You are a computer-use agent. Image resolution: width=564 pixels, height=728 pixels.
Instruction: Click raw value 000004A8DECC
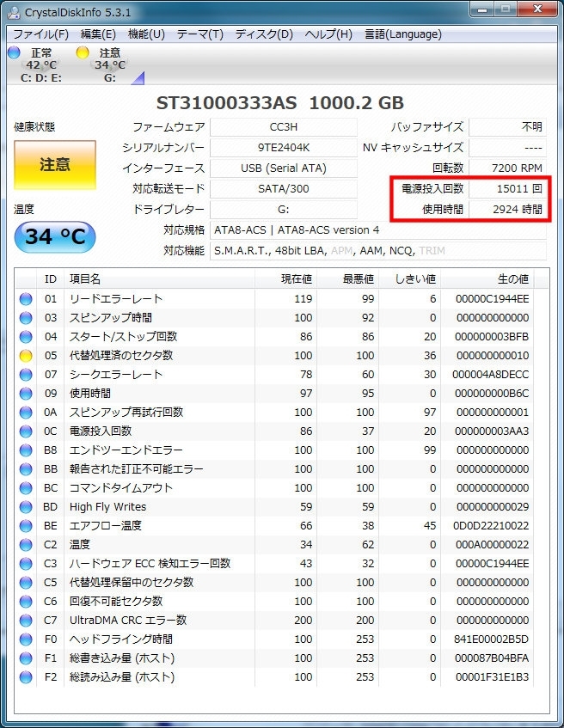click(491, 375)
